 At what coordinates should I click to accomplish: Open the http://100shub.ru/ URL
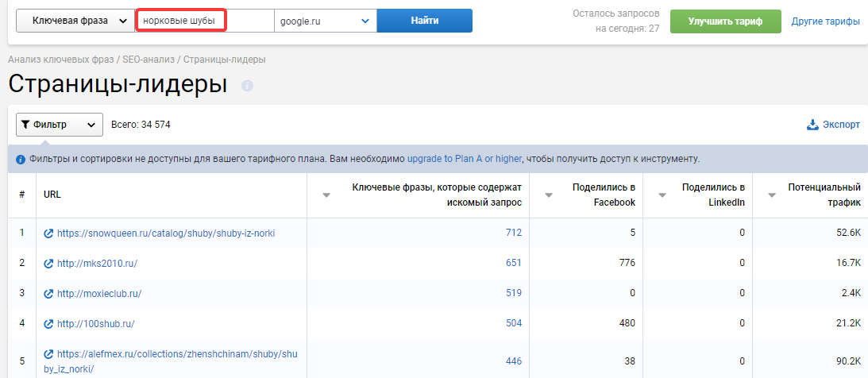pyautogui.click(x=96, y=323)
